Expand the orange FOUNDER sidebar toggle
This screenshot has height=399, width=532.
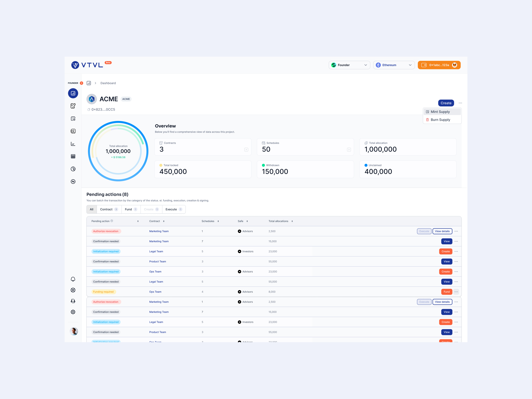point(82,83)
